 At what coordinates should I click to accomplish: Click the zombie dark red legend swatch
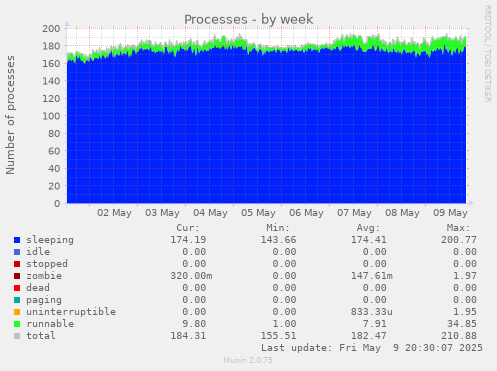point(17,276)
